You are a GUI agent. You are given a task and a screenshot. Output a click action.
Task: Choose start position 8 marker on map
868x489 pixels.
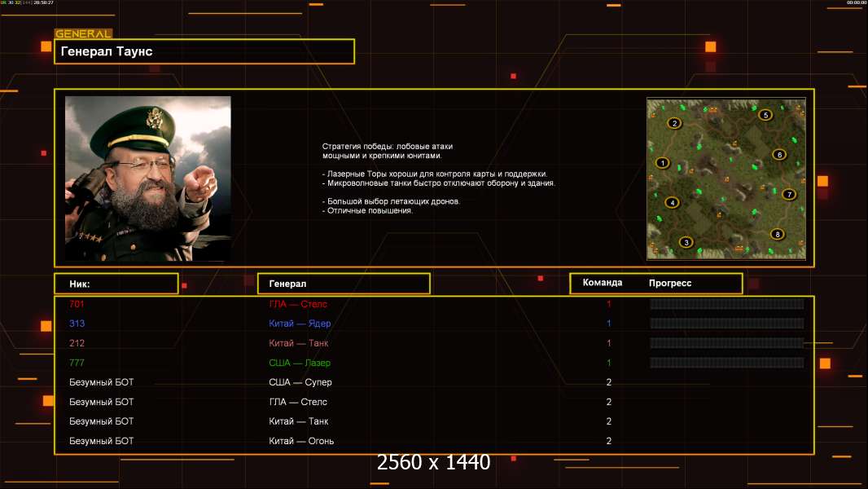coord(777,235)
